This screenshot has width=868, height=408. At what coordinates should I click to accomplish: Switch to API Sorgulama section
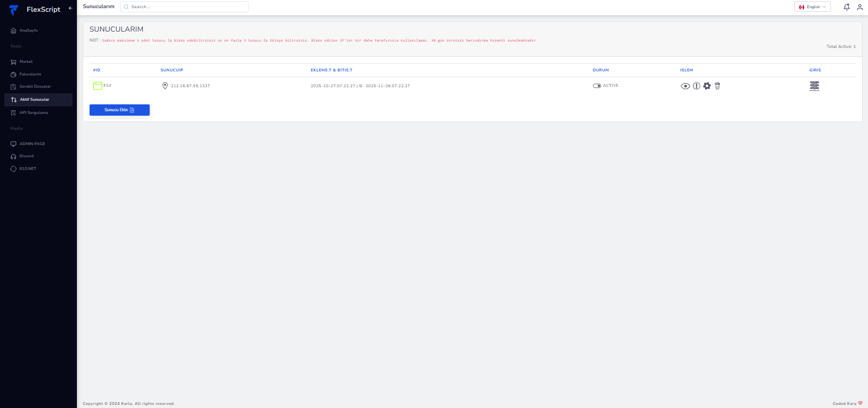pos(34,113)
